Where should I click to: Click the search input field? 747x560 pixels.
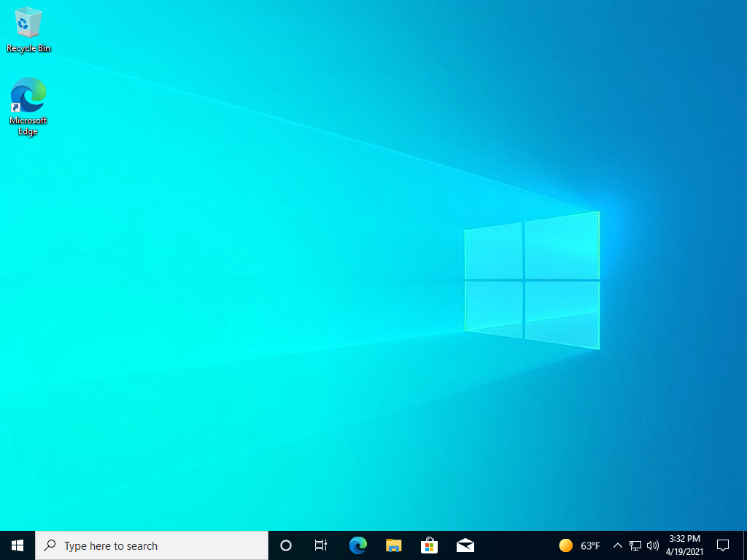146,545
